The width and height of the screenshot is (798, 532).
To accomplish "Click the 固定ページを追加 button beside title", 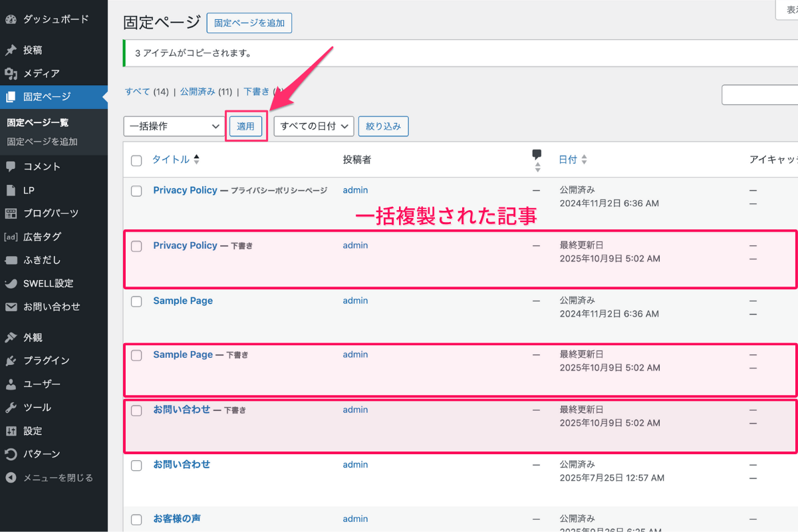I will [249, 23].
